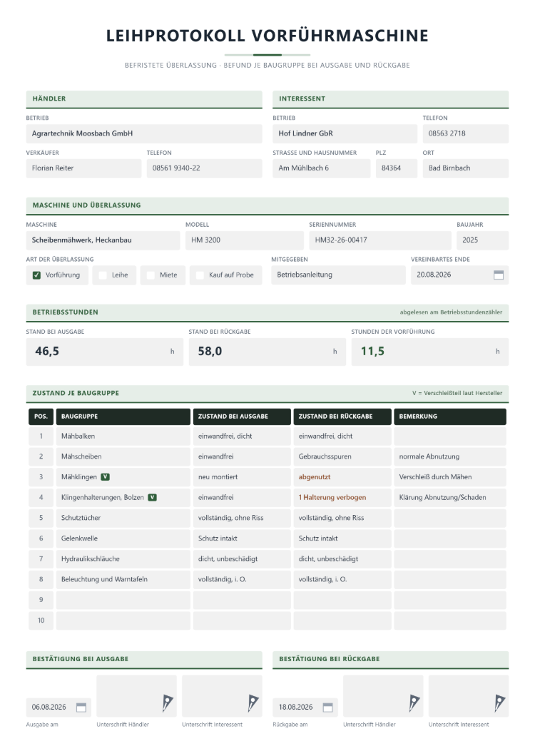Edit Verkäufer field Florian Reiter

[83, 168]
